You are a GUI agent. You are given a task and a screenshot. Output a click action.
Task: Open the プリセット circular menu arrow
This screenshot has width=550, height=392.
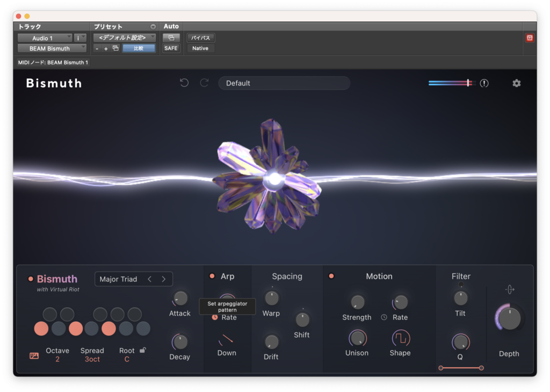click(153, 27)
